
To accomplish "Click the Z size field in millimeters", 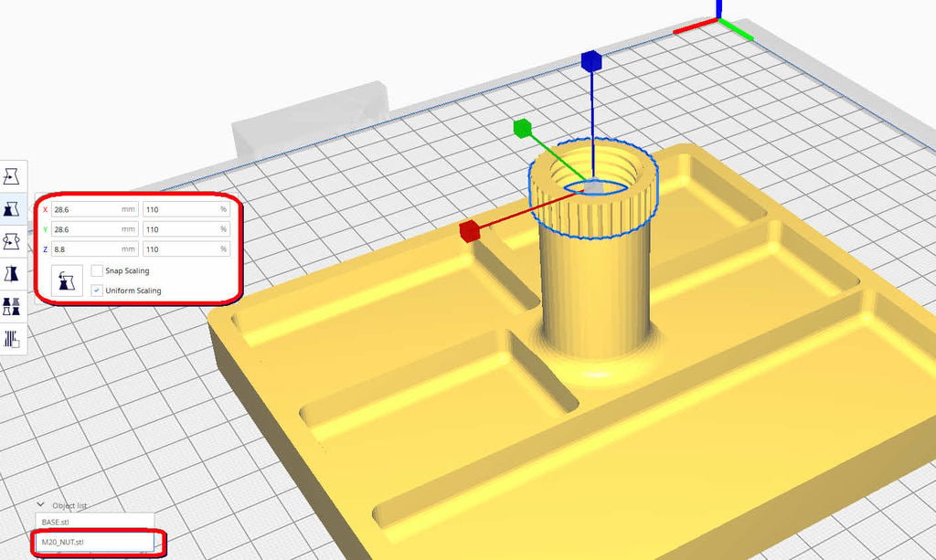I will pos(95,249).
